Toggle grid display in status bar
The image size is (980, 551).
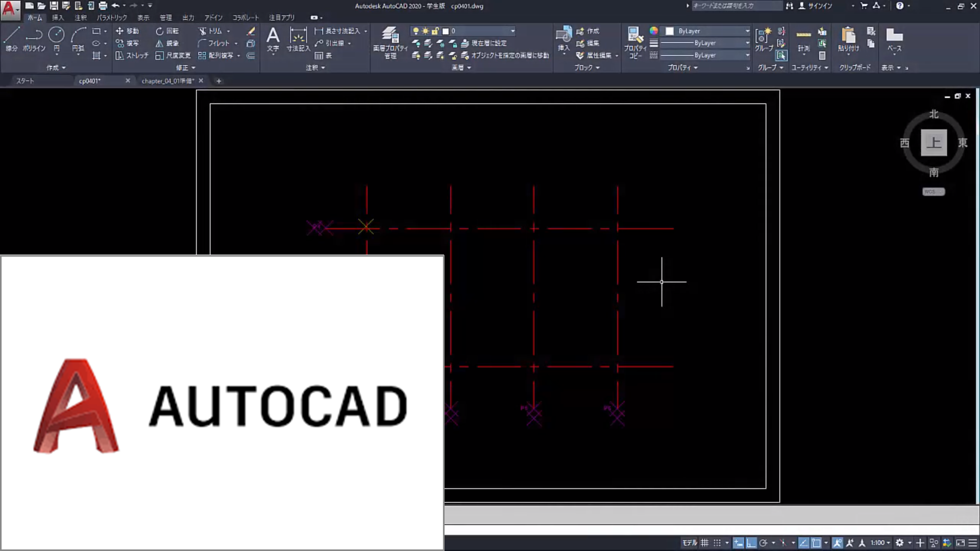(704, 543)
